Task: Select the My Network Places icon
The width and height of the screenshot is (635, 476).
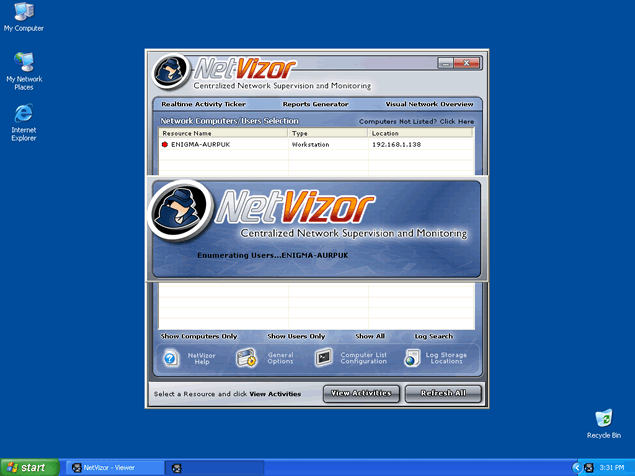Action: pyautogui.click(x=23, y=62)
